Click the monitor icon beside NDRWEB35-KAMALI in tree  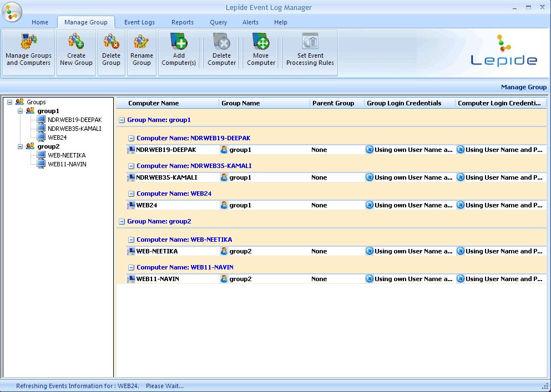click(41, 129)
